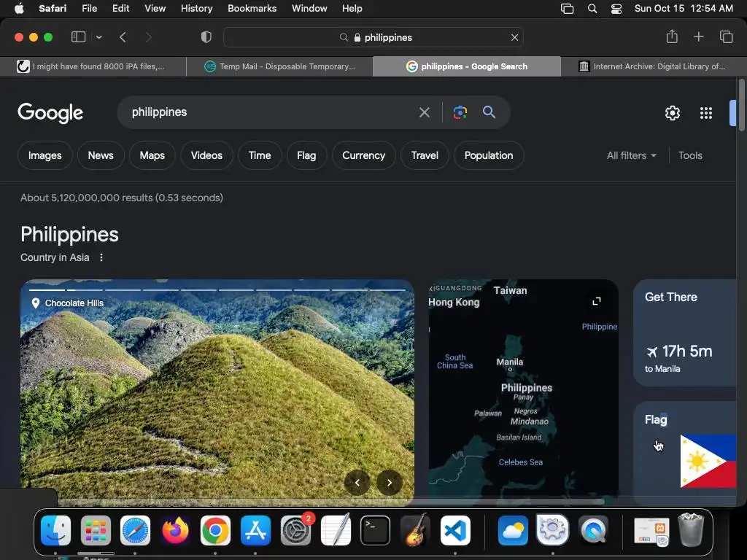
Task: Expand the All filters dropdown
Action: point(631,155)
